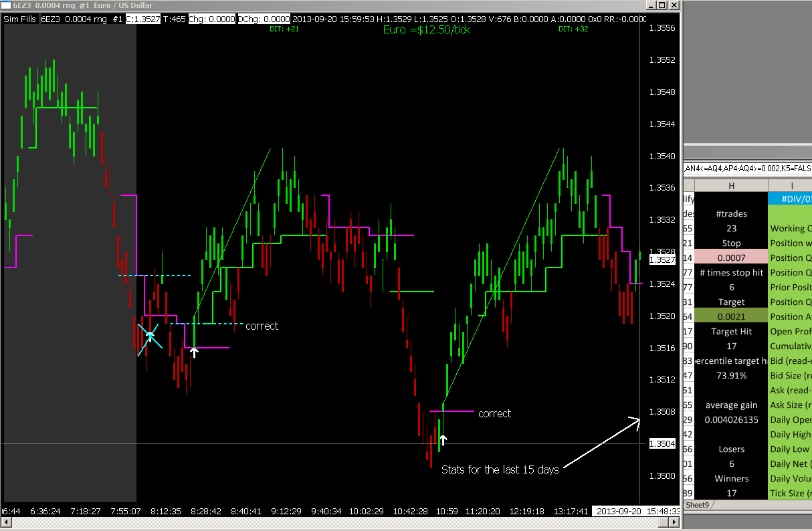Select the Prior Posit cell in column I
The height and width of the screenshot is (531, 812).
click(791, 288)
